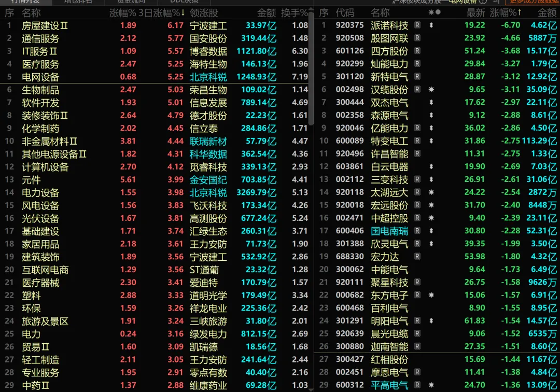The height and width of the screenshot is (392, 560).
Task: Click the R badge beside 殷图网联
Action: [417, 38]
